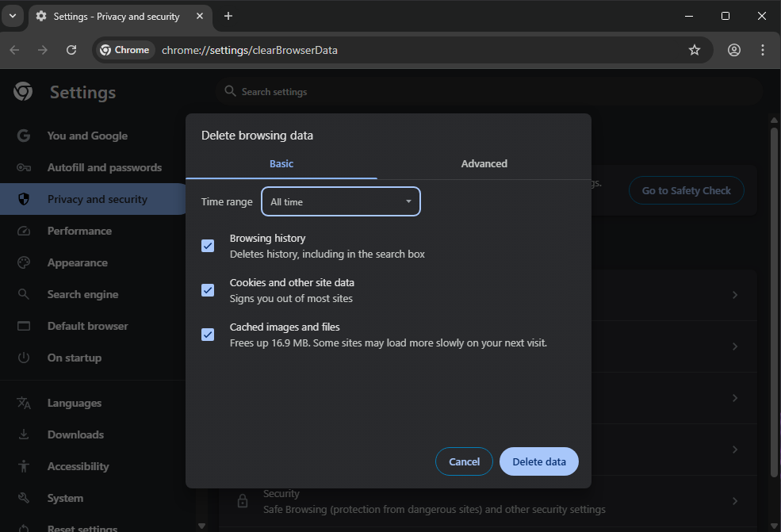
Task: Switch to the Basic tab
Action: [x=281, y=164]
